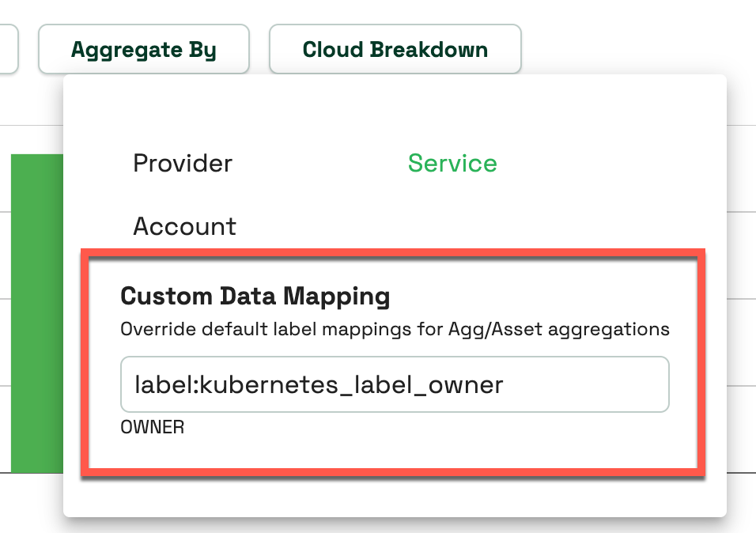Focus the mapping field containing kubernetes_label_owner
Image resolution: width=756 pixels, height=533 pixels.
coord(394,384)
